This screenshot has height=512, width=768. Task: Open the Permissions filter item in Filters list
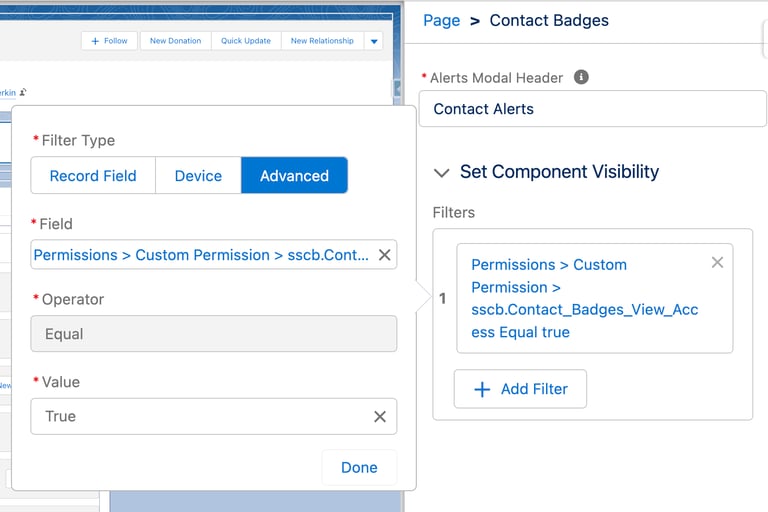585,298
